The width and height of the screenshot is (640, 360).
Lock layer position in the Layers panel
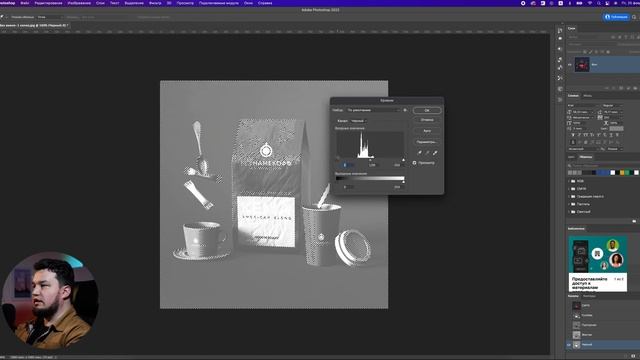pyautogui.click(x=596, y=52)
